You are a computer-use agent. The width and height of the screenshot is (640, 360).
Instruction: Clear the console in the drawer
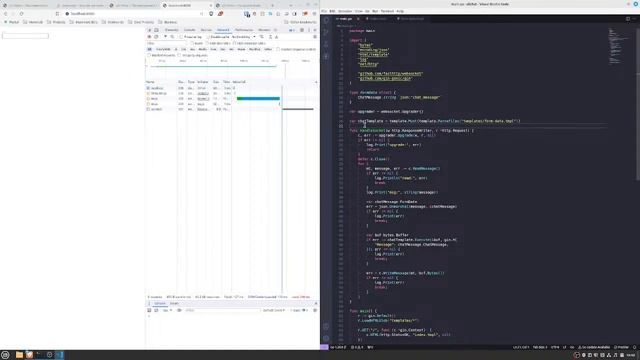(x=156, y=310)
